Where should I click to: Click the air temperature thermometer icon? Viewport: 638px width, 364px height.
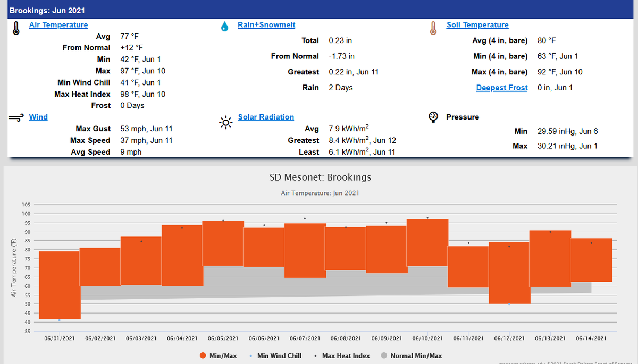click(x=16, y=28)
